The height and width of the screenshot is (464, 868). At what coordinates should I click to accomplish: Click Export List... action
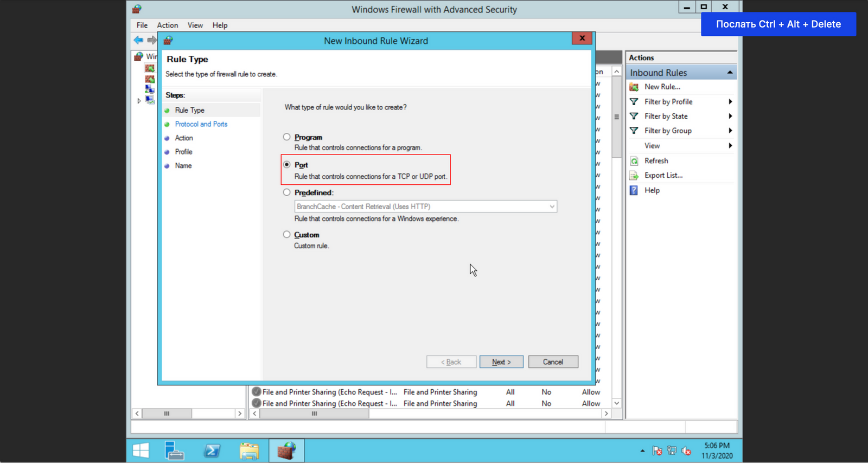pos(663,176)
